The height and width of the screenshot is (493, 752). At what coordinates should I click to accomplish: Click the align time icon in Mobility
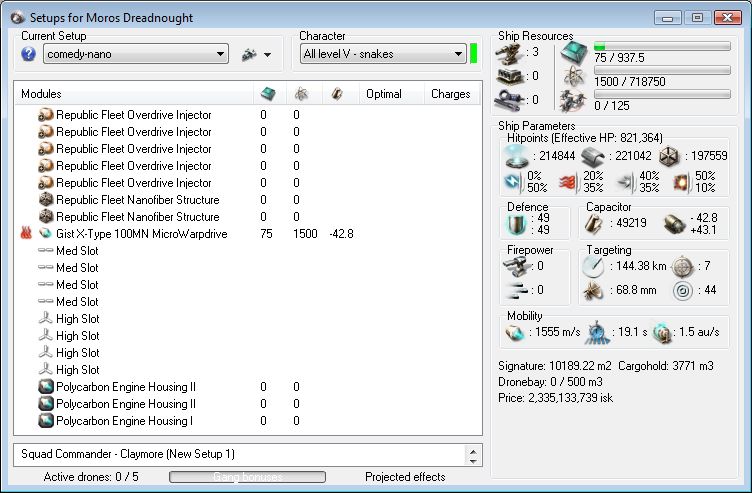(597, 332)
